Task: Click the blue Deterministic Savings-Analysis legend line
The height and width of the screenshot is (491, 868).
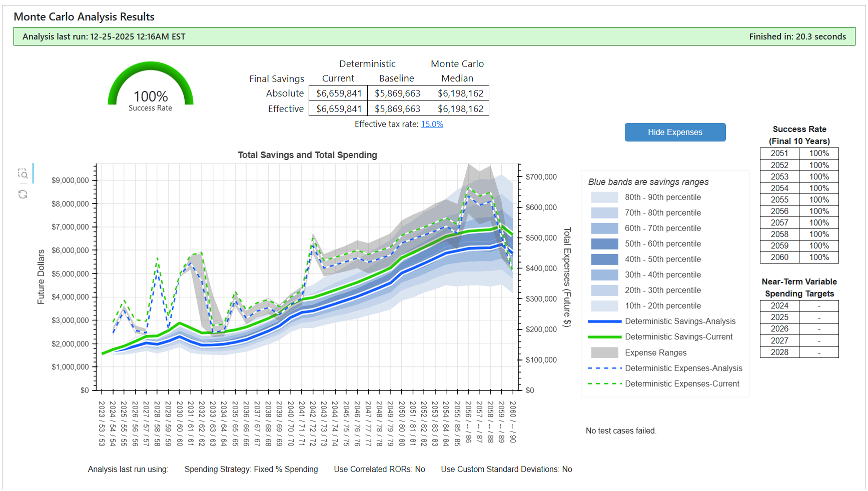Action: tap(604, 321)
